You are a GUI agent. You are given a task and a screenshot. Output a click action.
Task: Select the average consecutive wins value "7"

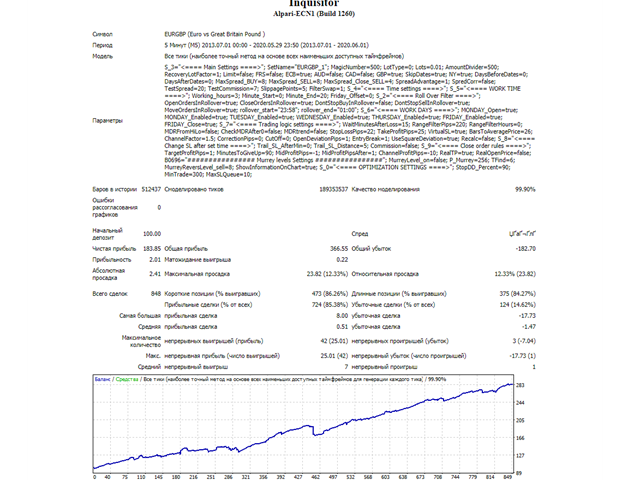point(346,367)
